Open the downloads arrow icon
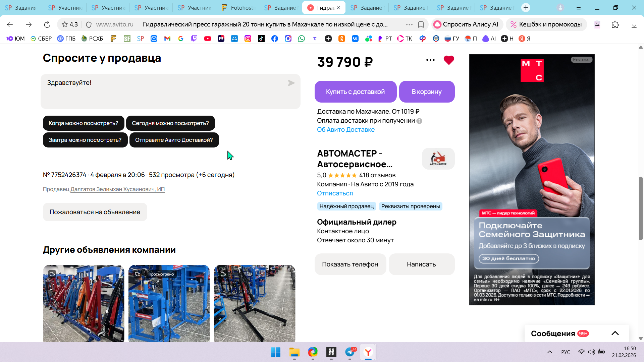 point(634,24)
